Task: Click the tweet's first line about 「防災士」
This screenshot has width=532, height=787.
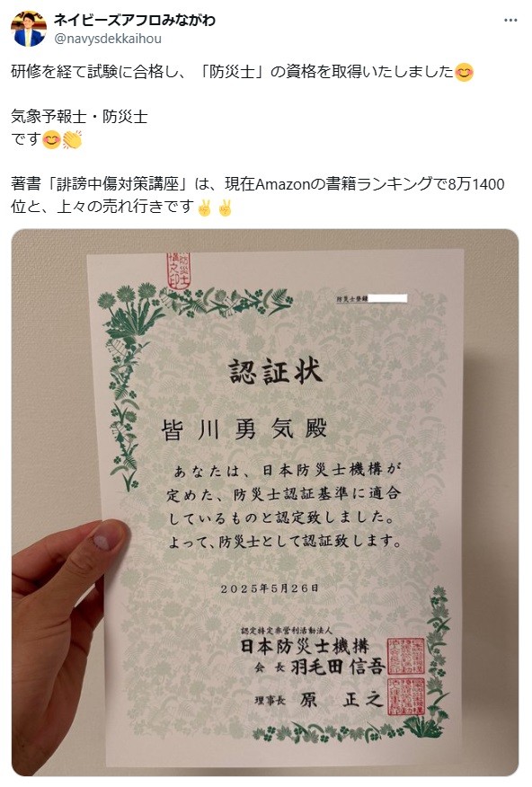Action: pyautogui.click(x=233, y=72)
